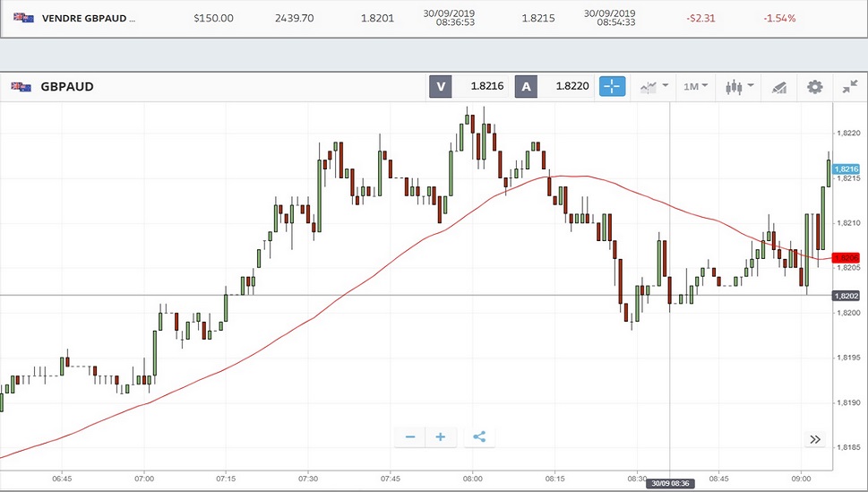
Task: Click the 1.8220 price axis label
Action: [x=848, y=133]
